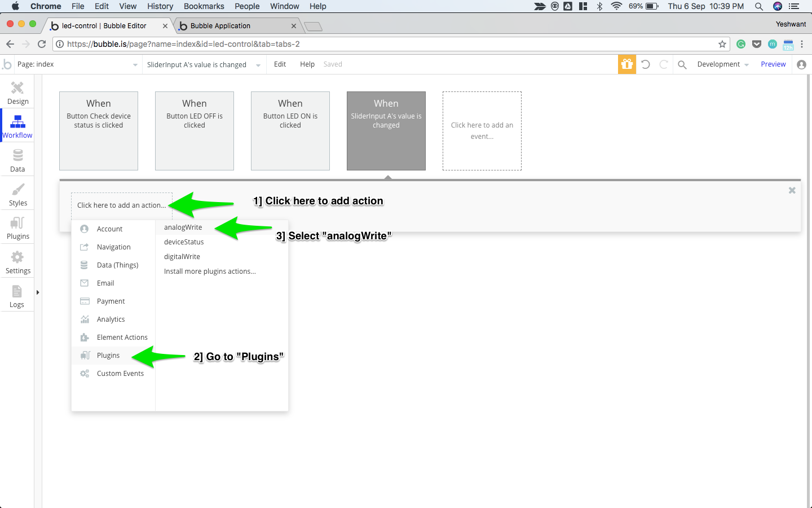812x508 pixels.
Task: Switch to the Bubble Application tab
Action: point(237,26)
